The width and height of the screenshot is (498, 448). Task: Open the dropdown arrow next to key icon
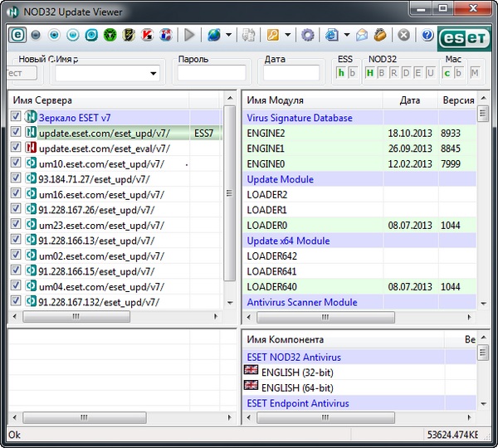287,35
